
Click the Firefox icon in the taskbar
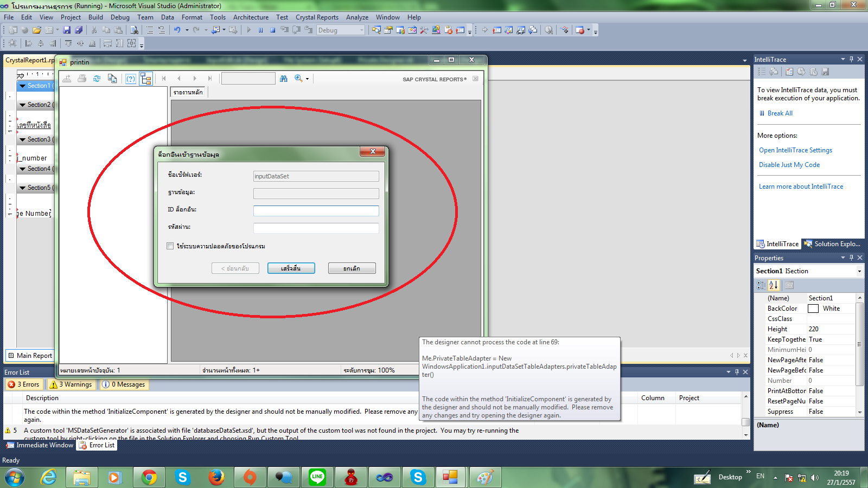(x=216, y=477)
